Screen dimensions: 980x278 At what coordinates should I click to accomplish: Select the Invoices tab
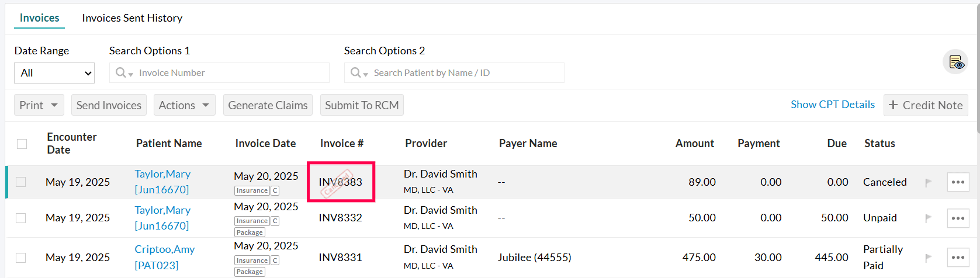point(39,18)
